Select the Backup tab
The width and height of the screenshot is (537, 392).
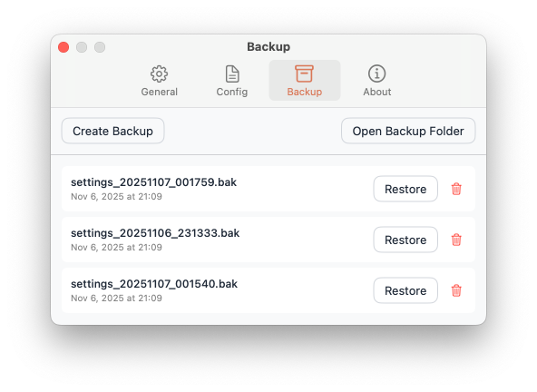point(305,81)
